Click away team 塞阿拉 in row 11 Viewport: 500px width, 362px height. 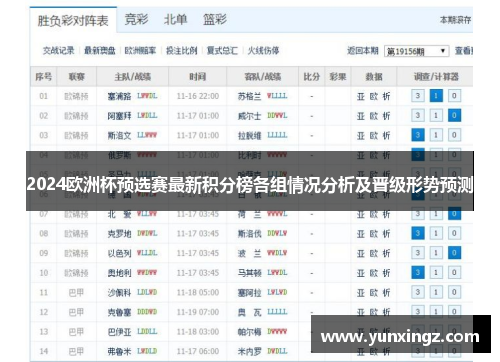(249, 293)
